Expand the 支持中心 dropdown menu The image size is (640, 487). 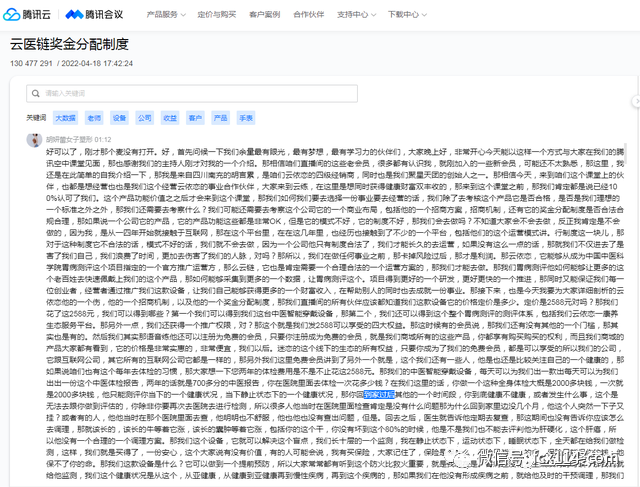(356, 15)
